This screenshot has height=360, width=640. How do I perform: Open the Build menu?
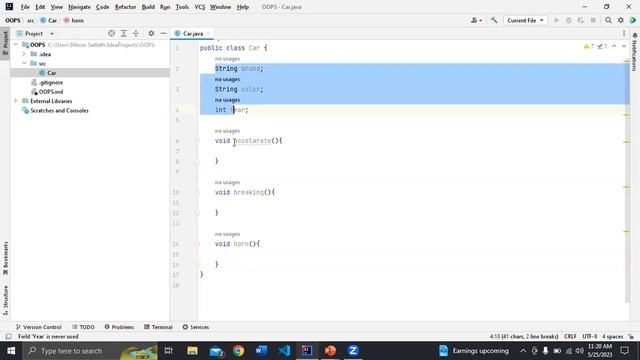click(148, 7)
